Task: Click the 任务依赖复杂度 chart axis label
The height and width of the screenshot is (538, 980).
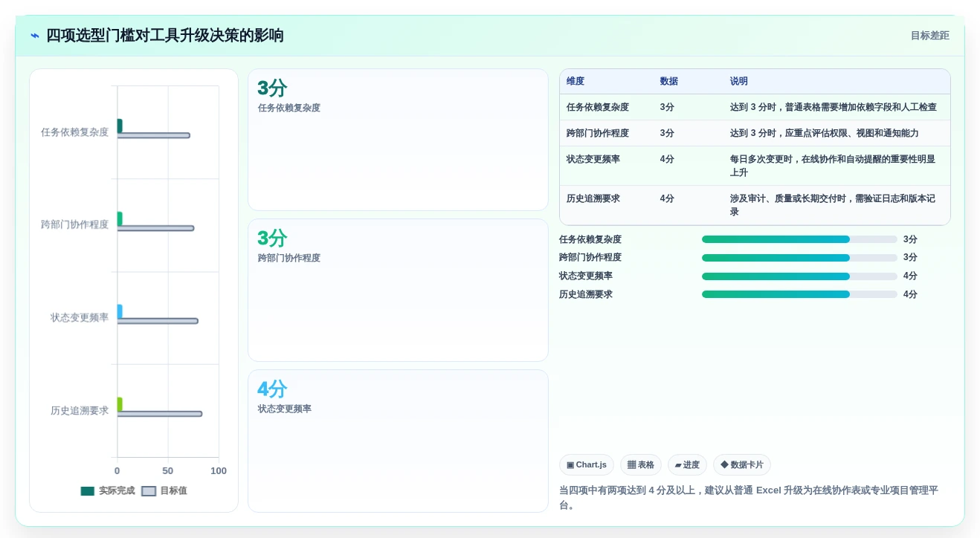Action: pos(74,132)
